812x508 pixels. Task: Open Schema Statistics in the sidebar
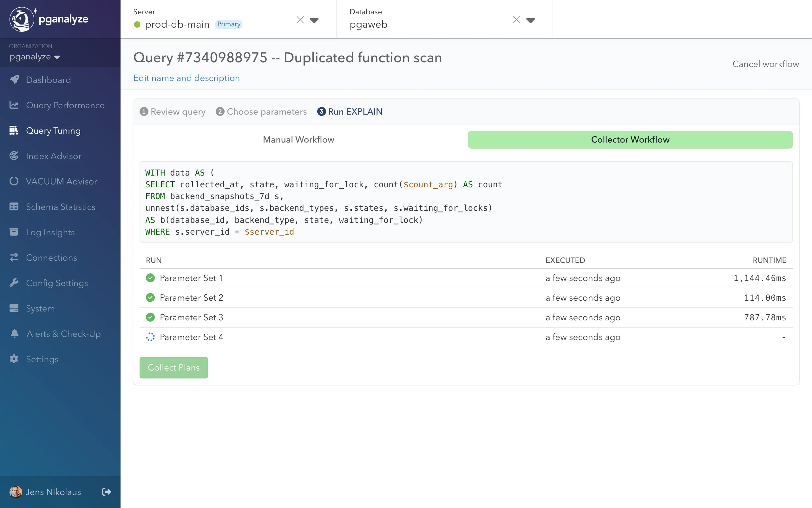[60, 207]
